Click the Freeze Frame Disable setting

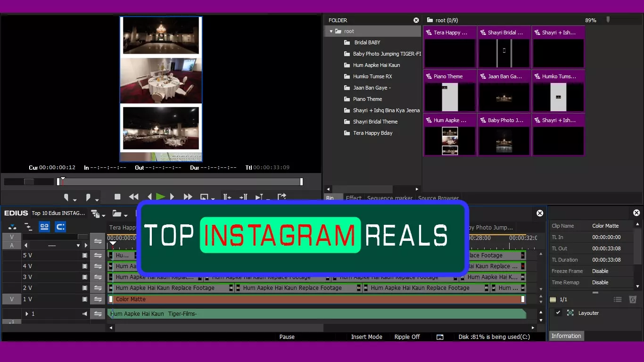click(x=599, y=271)
